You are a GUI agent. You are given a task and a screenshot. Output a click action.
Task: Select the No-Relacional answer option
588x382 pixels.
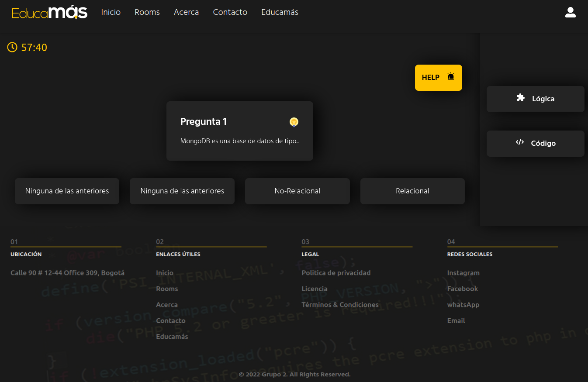coord(297,191)
